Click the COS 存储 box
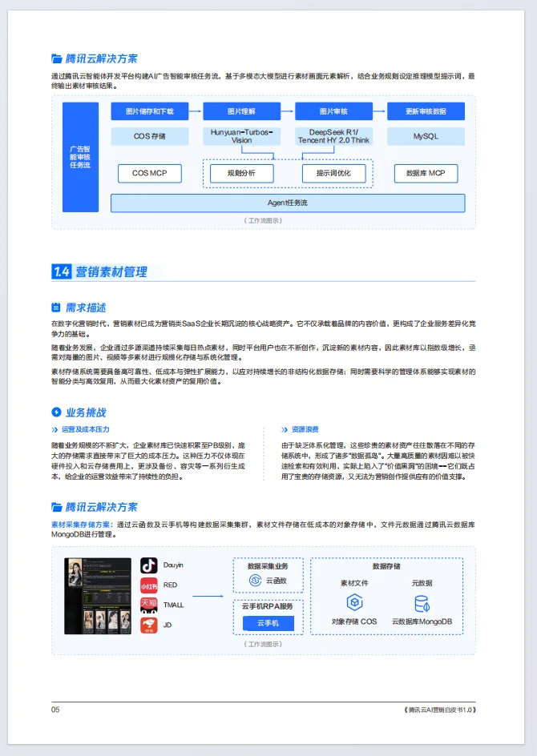Viewport: 537px width, 756px height. (x=150, y=136)
